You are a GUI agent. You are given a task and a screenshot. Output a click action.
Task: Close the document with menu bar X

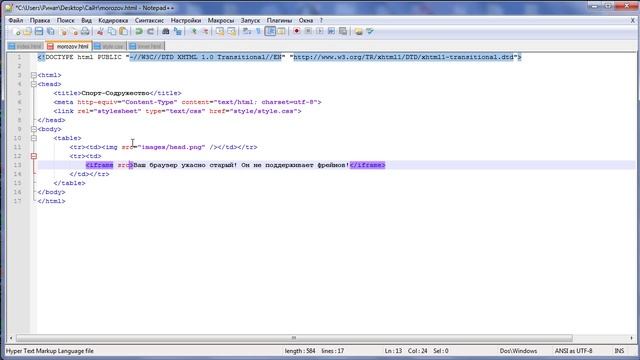[633, 20]
